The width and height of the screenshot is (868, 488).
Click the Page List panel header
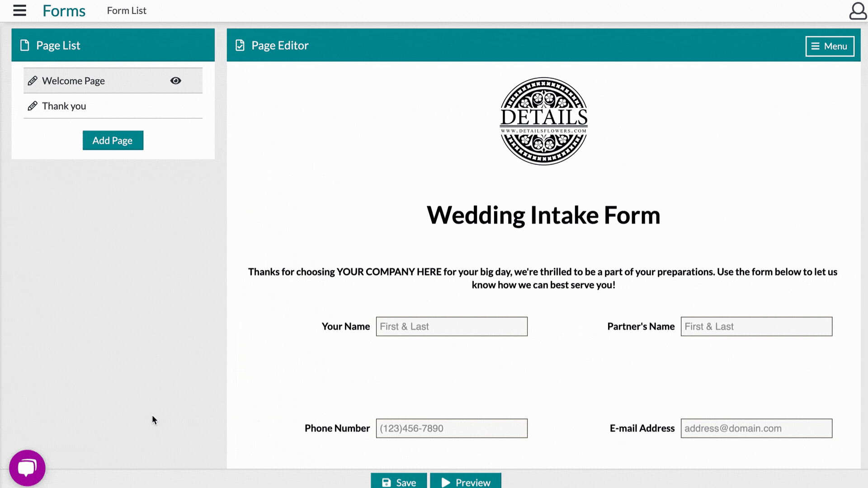[113, 45]
